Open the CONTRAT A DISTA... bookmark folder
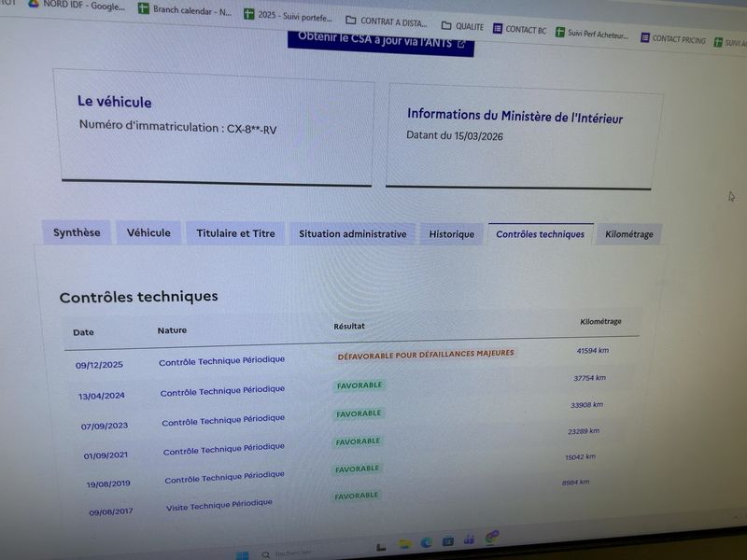The width and height of the screenshot is (747, 560). point(387,21)
